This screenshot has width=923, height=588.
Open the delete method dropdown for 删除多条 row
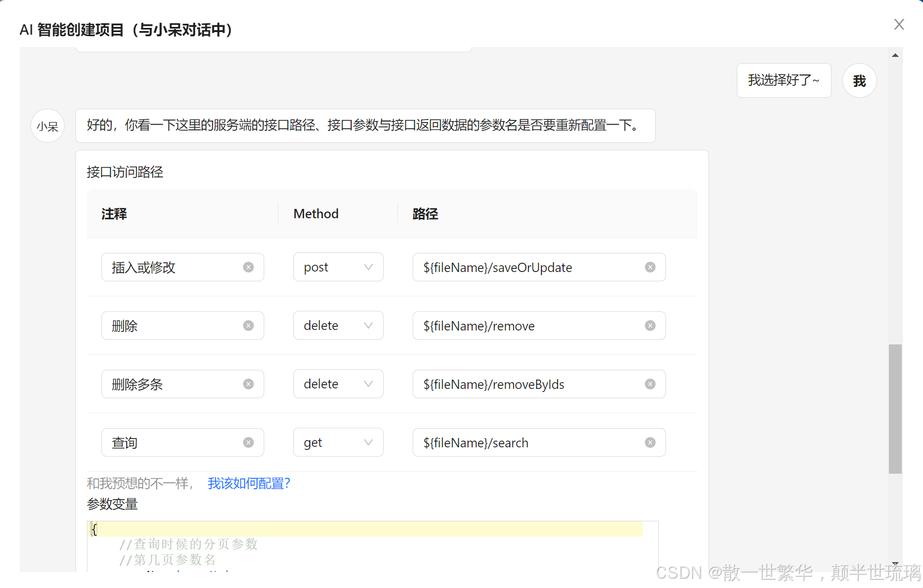click(338, 384)
